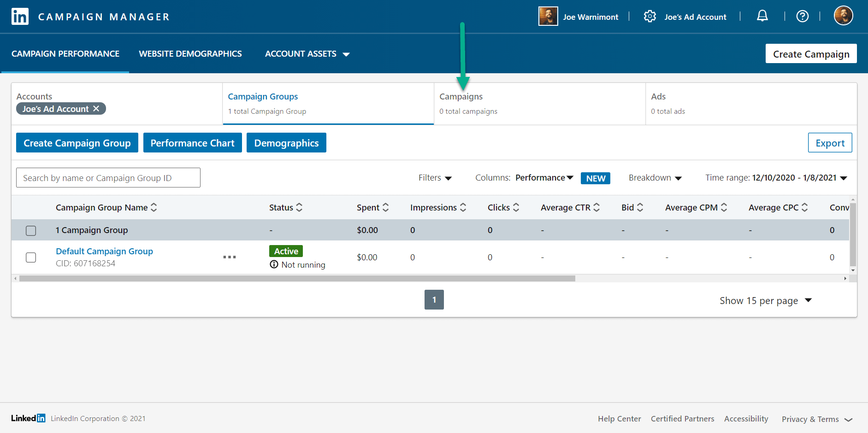This screenshot has height=433, width=868.
Task: Select the Accounts panel
Action: [117, 104]
